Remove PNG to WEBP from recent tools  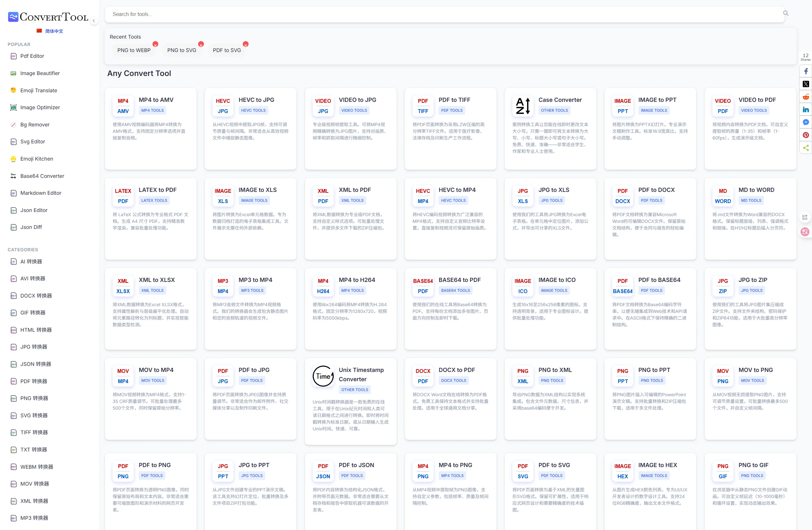[x=155, y=44]
